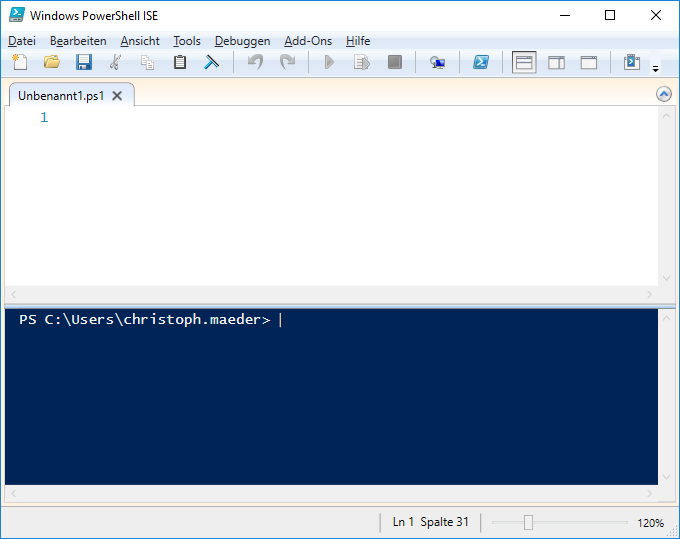Click in the blue console prompt area

pos(330,400)
